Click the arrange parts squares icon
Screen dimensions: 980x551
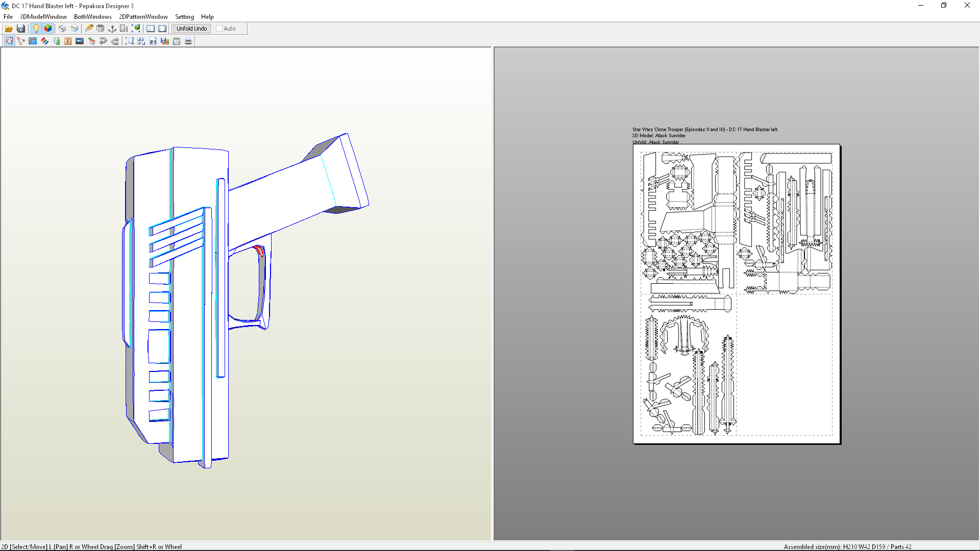click(x=141, y=41)
